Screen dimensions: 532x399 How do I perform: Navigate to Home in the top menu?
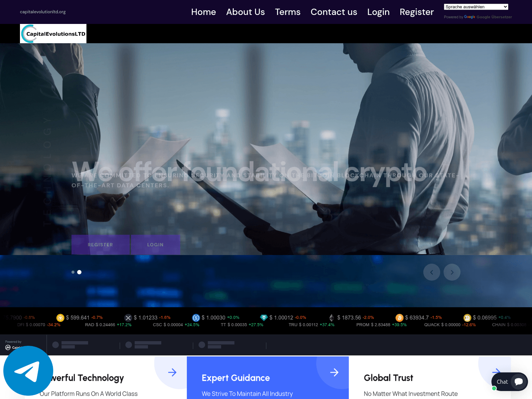coord(203,12)
